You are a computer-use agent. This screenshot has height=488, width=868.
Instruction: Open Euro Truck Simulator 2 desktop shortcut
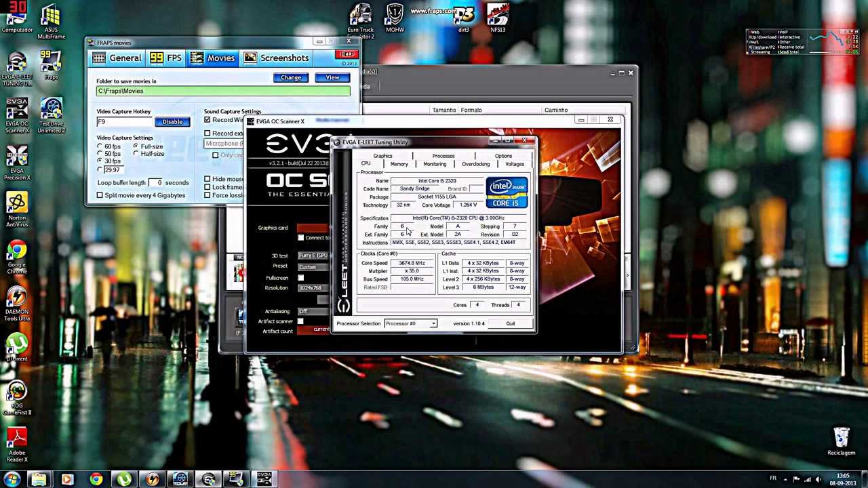pyautogui.click(x=361, y=20)
